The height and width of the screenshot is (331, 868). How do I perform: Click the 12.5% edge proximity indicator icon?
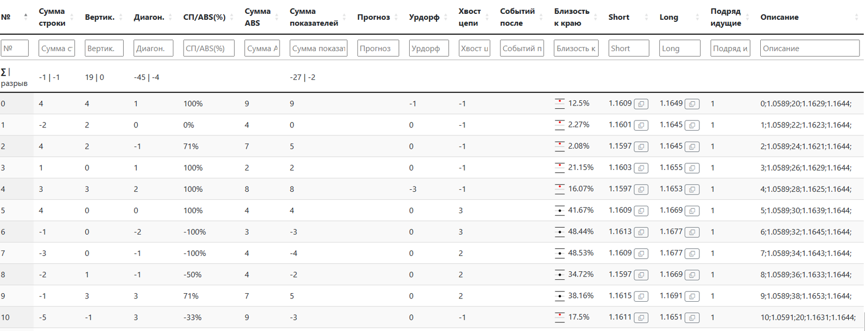560,103
